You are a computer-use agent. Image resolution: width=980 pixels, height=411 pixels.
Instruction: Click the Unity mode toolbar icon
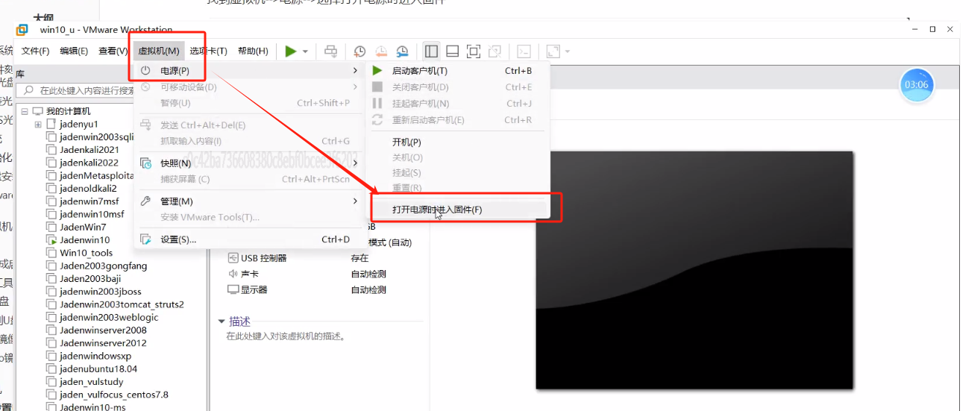coord(494,51)
